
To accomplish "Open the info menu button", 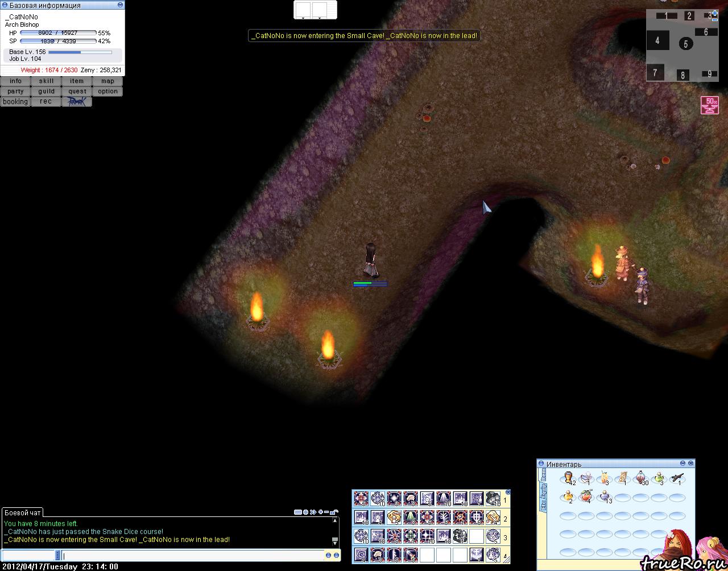I will pyautogui.click(x=15, y=81).
